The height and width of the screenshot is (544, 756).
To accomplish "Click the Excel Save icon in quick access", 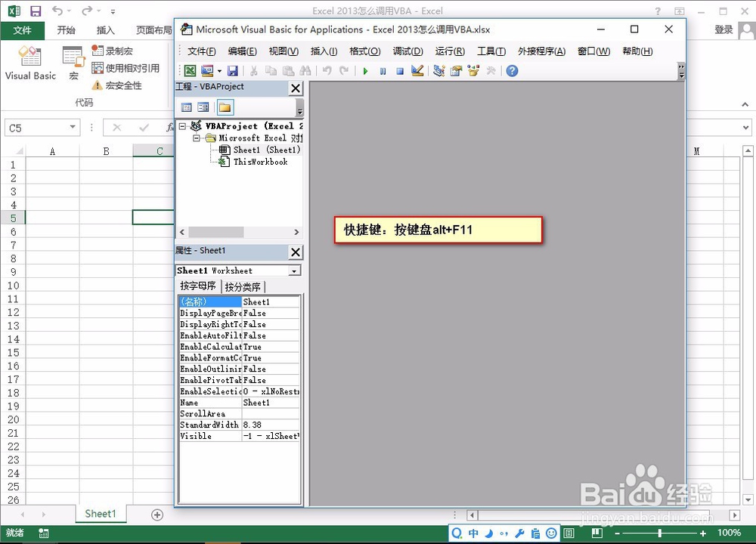I will (x=36, y=11).
